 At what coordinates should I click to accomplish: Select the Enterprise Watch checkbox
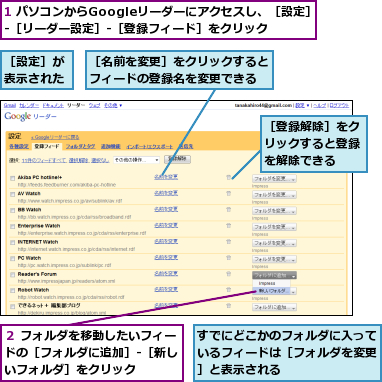coord(12,227)
